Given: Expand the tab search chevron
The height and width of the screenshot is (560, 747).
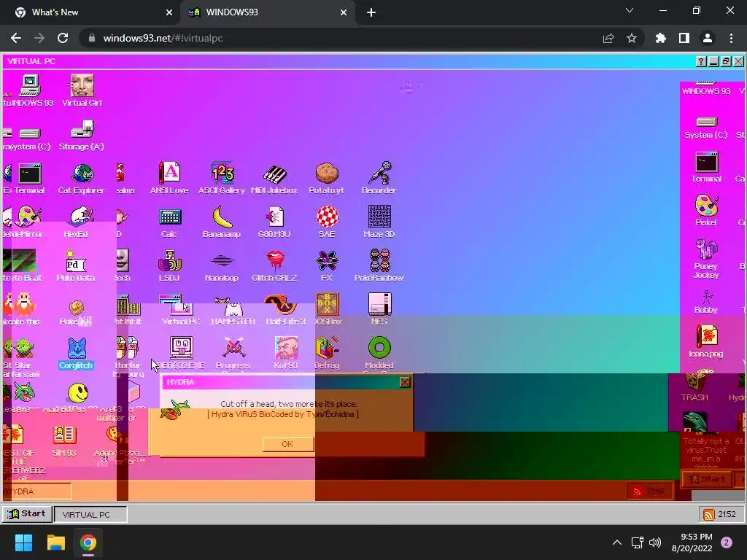Looking at the screenshot, I should [630, 10].
